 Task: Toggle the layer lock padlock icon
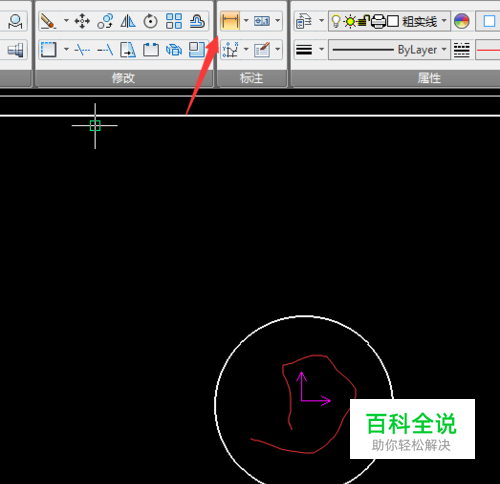tap(364, 21)
